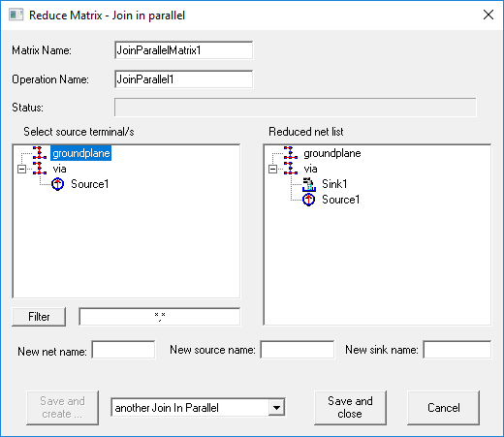Collapse via node in reduced net list

tap(272, 169)
